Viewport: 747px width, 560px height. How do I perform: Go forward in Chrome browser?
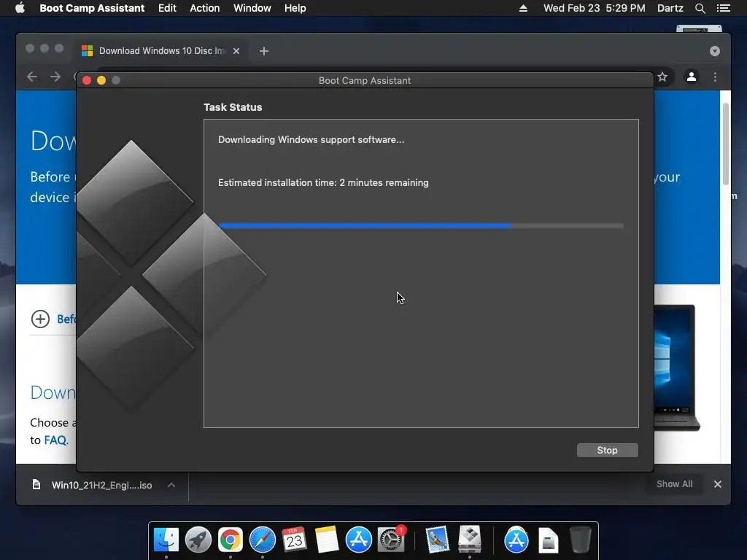(x=55, y=77)
